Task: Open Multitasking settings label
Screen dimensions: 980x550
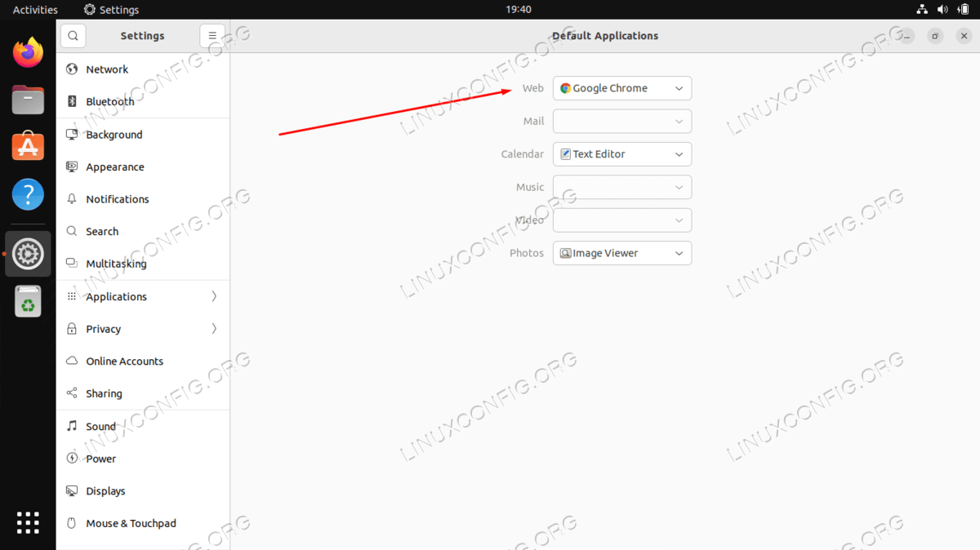Action: pyautogui.click(x=117, y=264)
